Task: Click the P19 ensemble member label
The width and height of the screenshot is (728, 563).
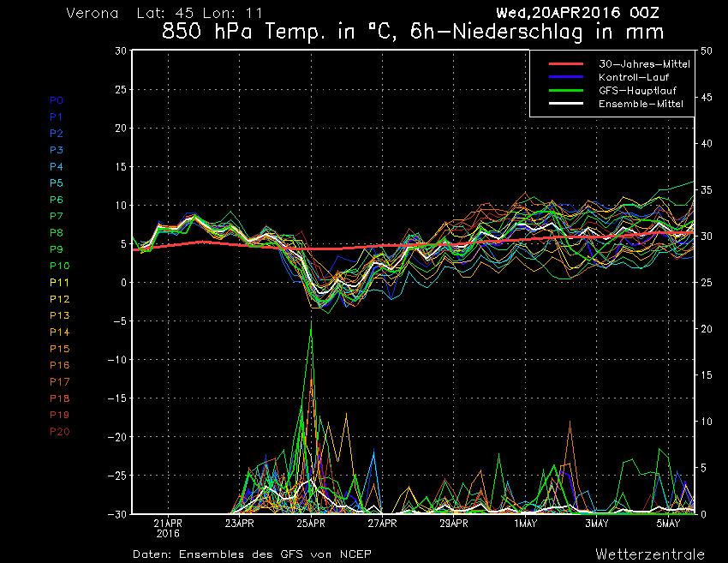Action: point(59,415)
